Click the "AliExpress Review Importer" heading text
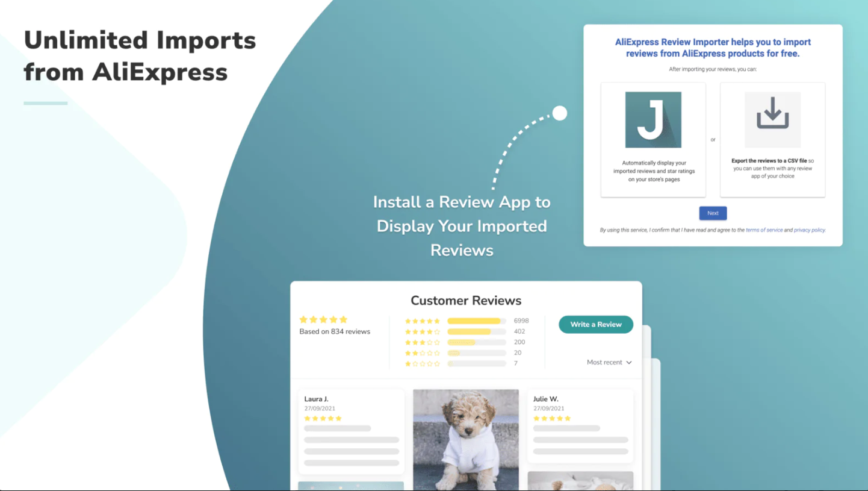868x491 pixels. coord(713,48)
